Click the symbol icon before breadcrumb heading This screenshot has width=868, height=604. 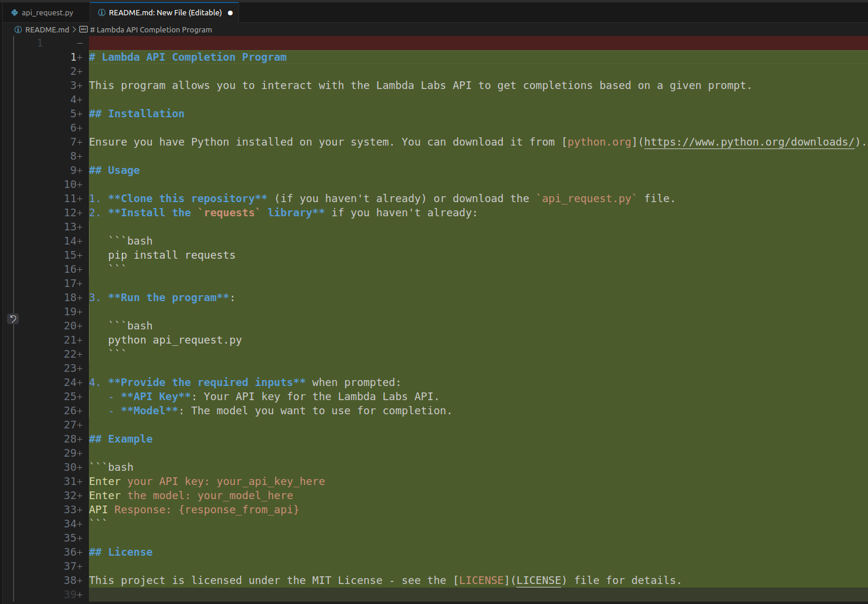tap(84, 29)
